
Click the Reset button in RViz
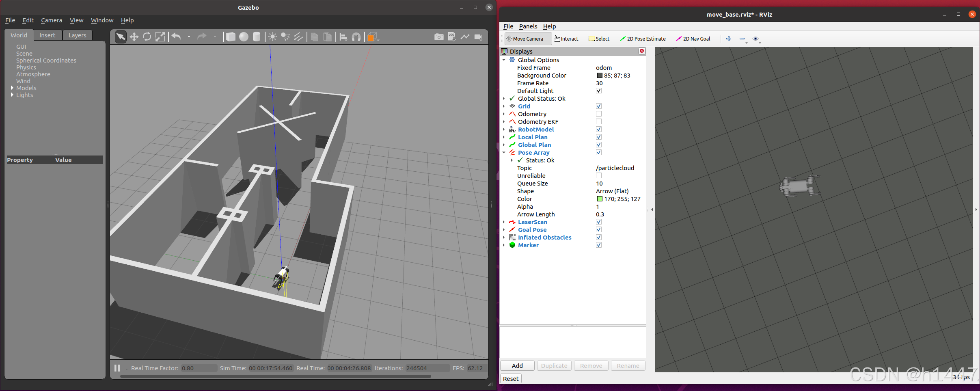tap(511, 378)
